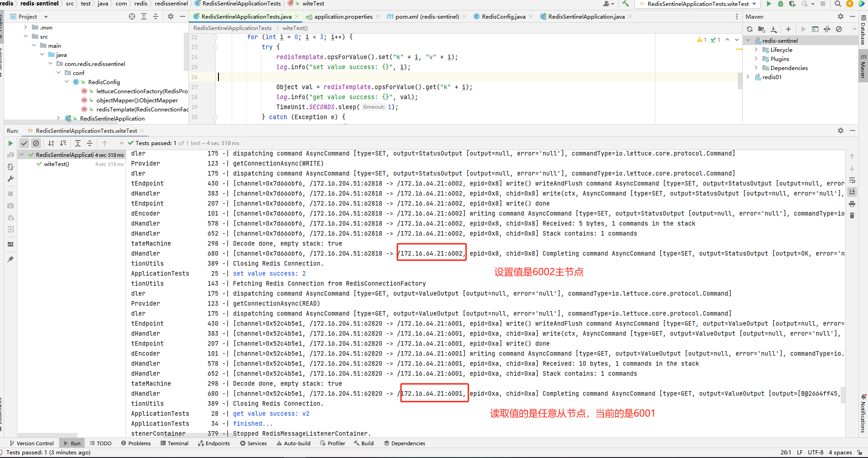Expand Plugins in the Maven panel

[756, 59]
